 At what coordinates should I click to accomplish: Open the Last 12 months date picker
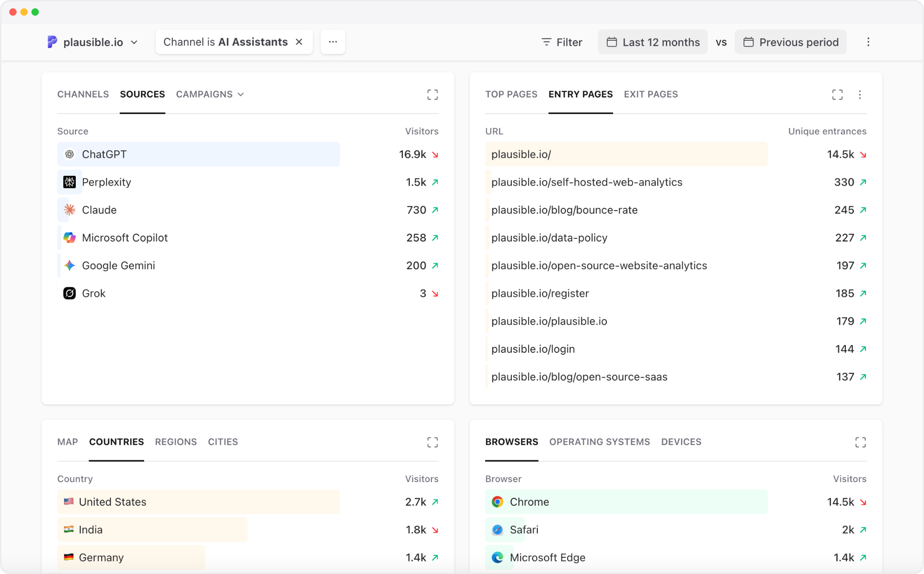pos(653,42)
